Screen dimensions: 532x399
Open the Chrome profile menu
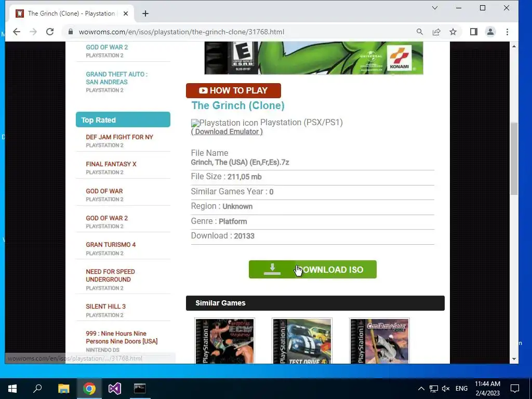[x=490, y=32]
